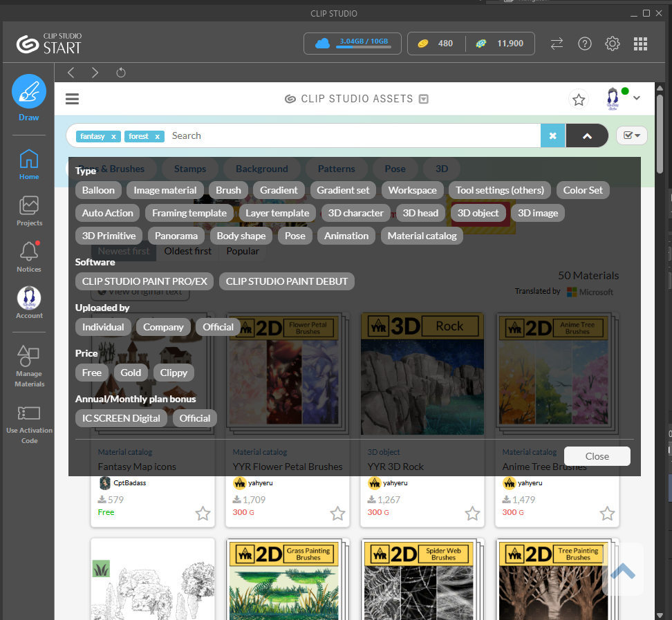
Task: Open Account in the sidebar
Action: (x=29, y=303)
